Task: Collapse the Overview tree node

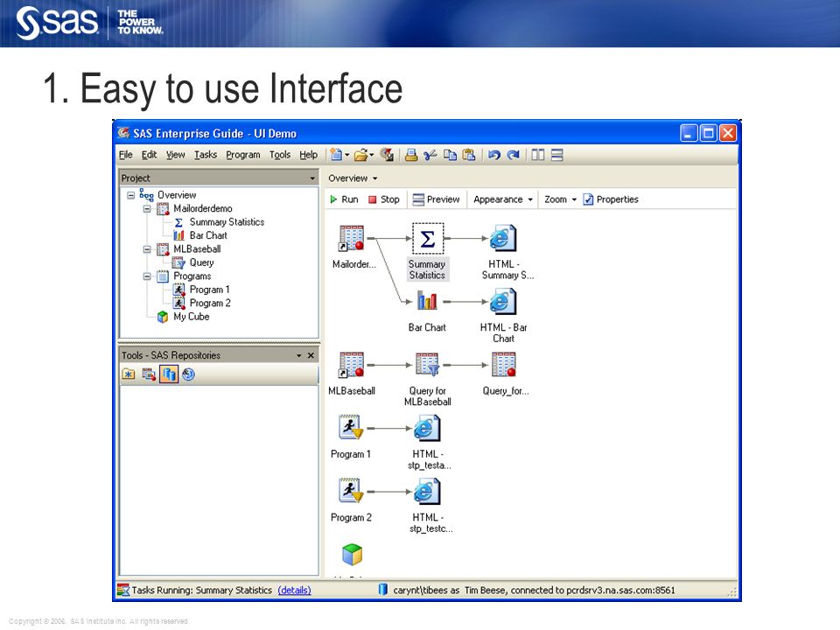Action: (x=130, y=195)
